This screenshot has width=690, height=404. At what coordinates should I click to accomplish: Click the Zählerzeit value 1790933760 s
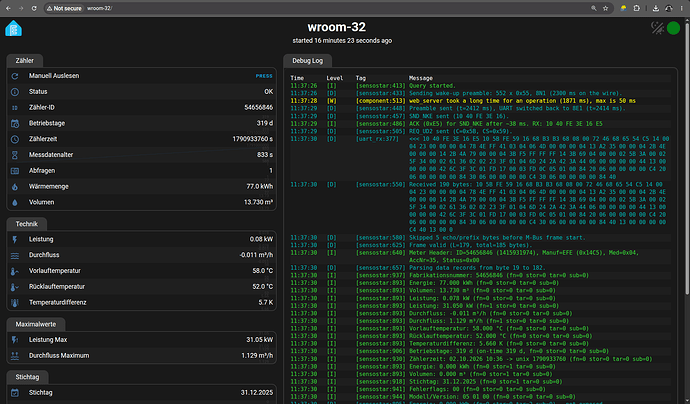click(253, 139)
